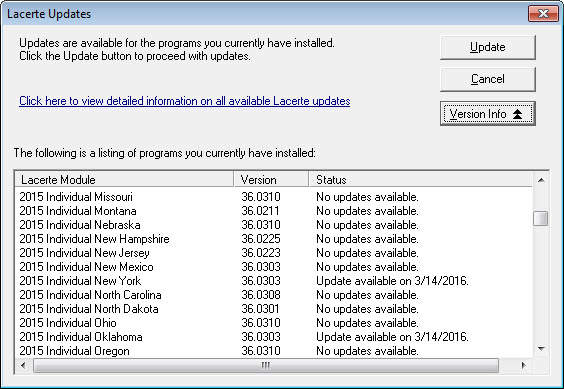Click version 36.0225 for New Hampshire

tap(261, 239)
